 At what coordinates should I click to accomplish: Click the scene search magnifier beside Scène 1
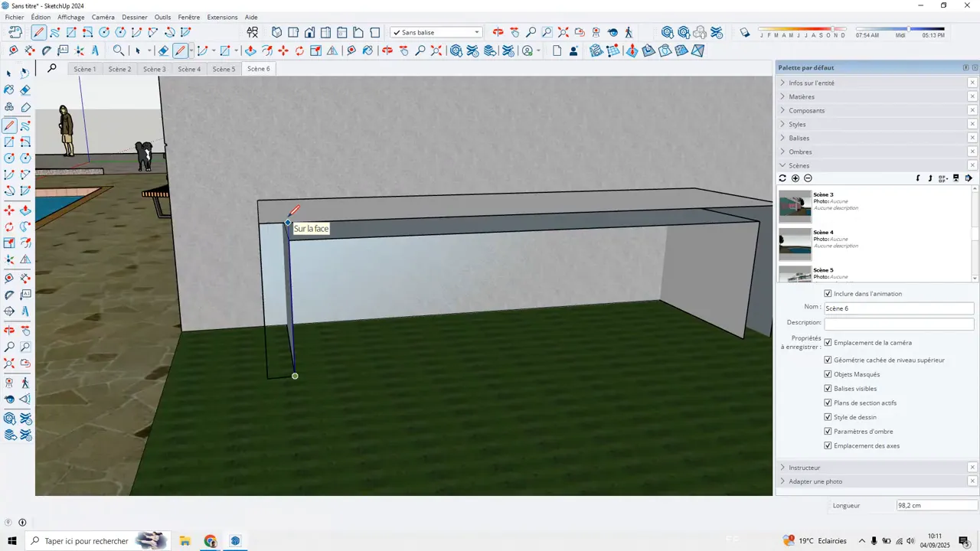51,68
